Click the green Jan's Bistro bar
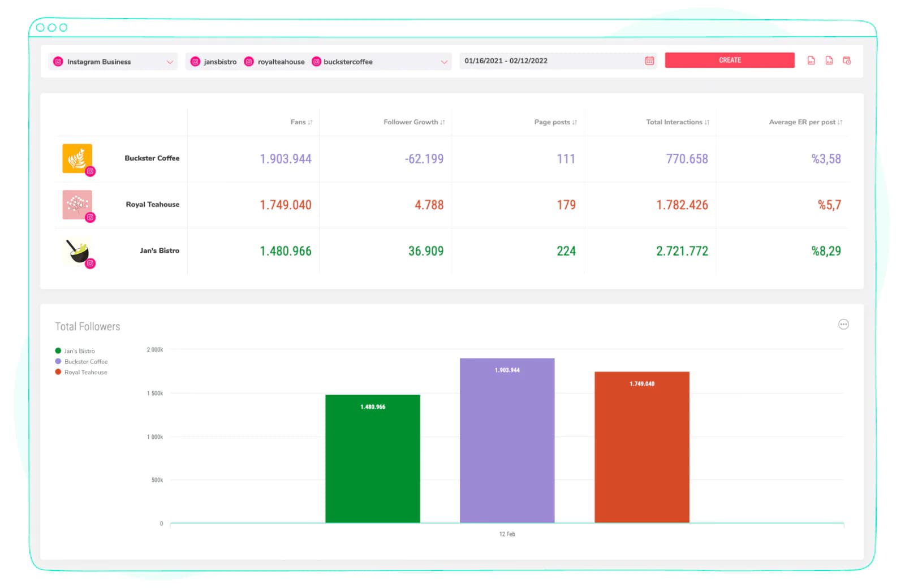 click(373, 459)
